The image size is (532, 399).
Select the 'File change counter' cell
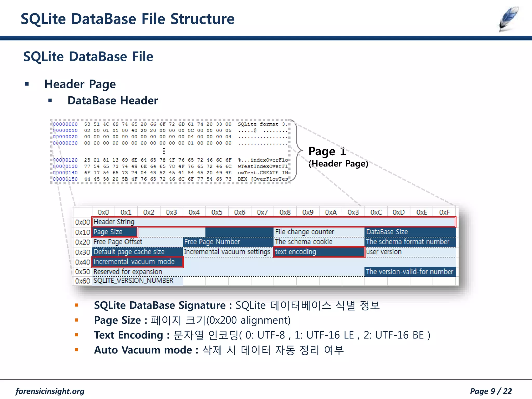(319, 232)
